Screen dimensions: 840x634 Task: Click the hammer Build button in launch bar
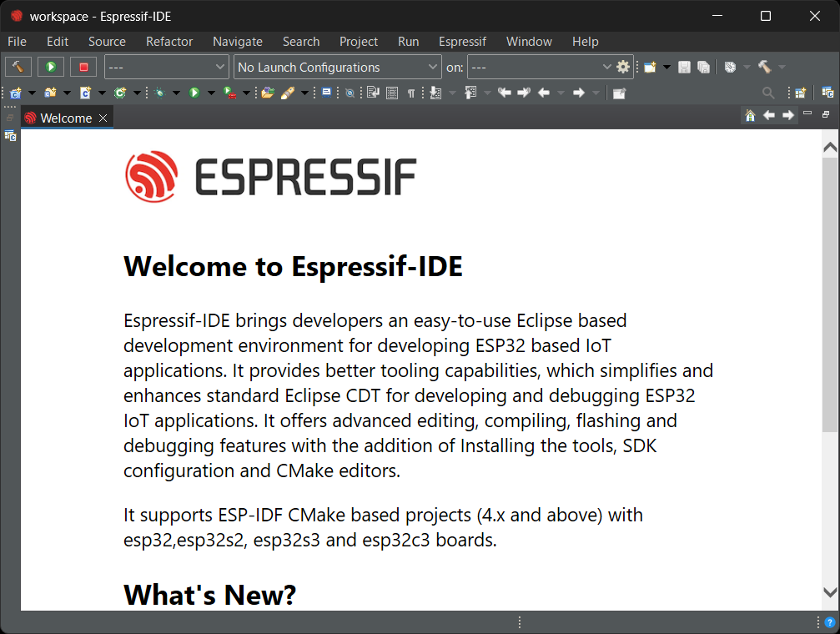pyautogui.click(x=18, y=67)
